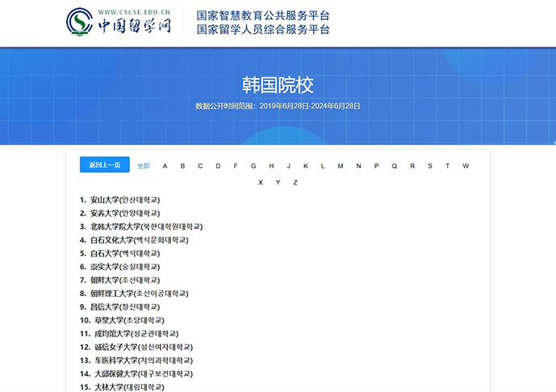
Task: Open list entry 13 车医科学大学
Action: click(136, 361)
